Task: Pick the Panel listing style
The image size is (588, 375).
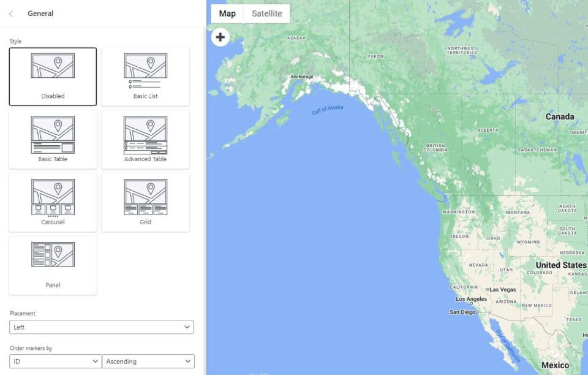Action: click(x=53, y=265)
